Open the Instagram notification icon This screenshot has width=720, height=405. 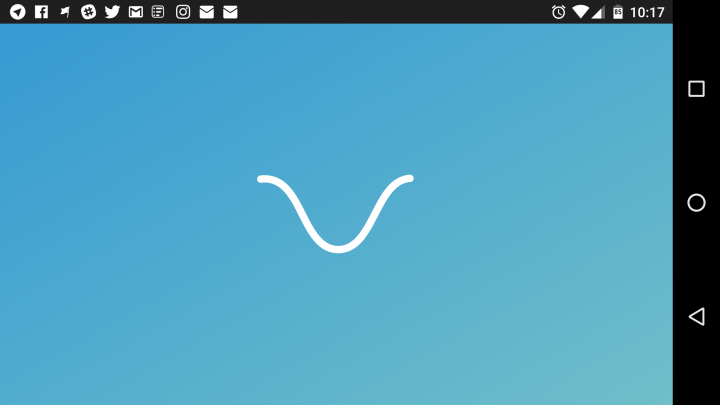183,12
